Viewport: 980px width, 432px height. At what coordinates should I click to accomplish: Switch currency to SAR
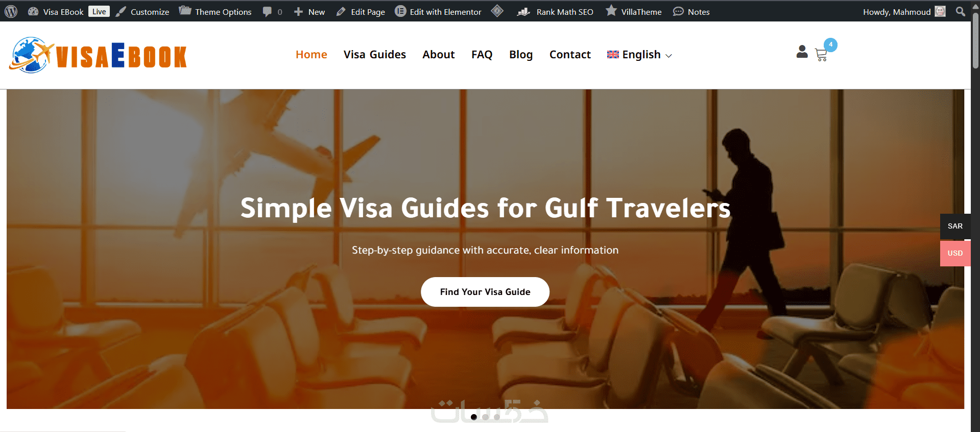[955, 226]
